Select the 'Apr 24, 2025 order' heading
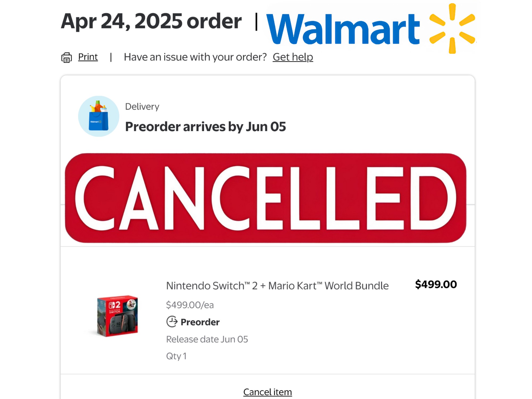The image size is (532, 399). pyautogui.click(x=151, y=21)
